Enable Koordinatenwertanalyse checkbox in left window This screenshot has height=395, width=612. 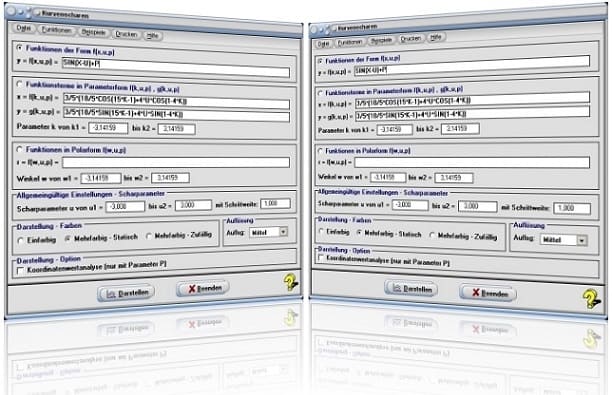pyautogui.click(x=21, y=270)
